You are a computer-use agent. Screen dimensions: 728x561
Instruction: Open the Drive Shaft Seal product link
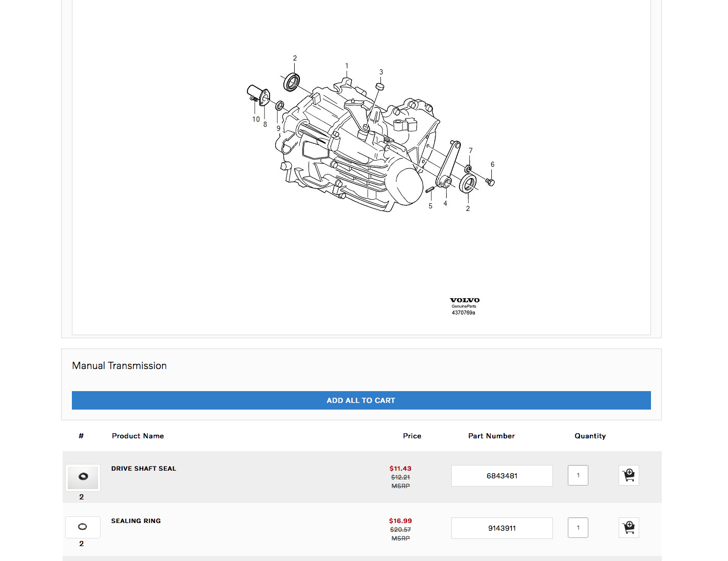144,469
